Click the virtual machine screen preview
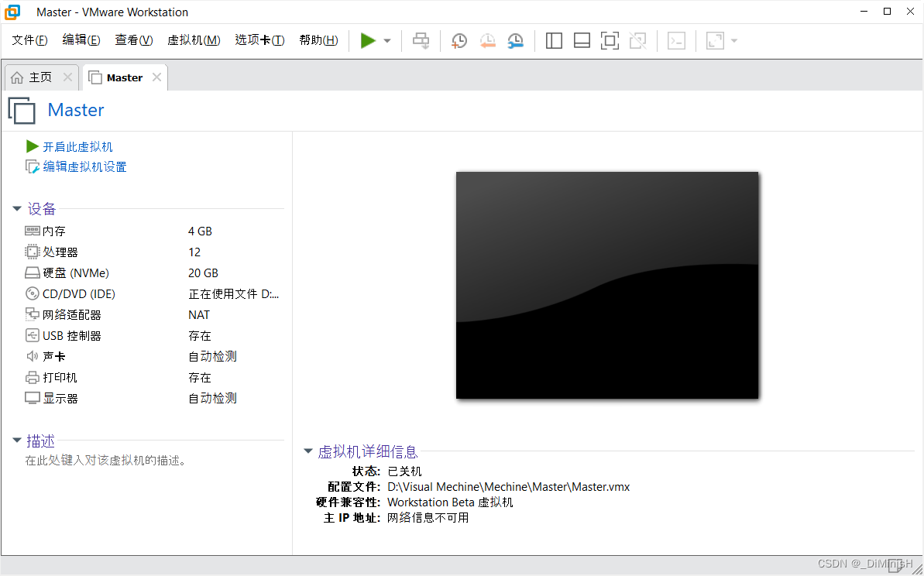This screenshot has height=576, width=924. click(607, 285)
